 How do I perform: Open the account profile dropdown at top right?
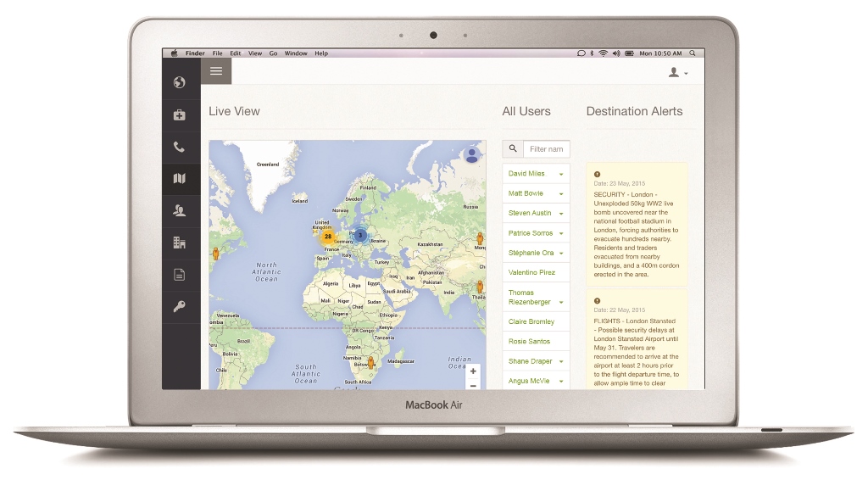[677, 73]
